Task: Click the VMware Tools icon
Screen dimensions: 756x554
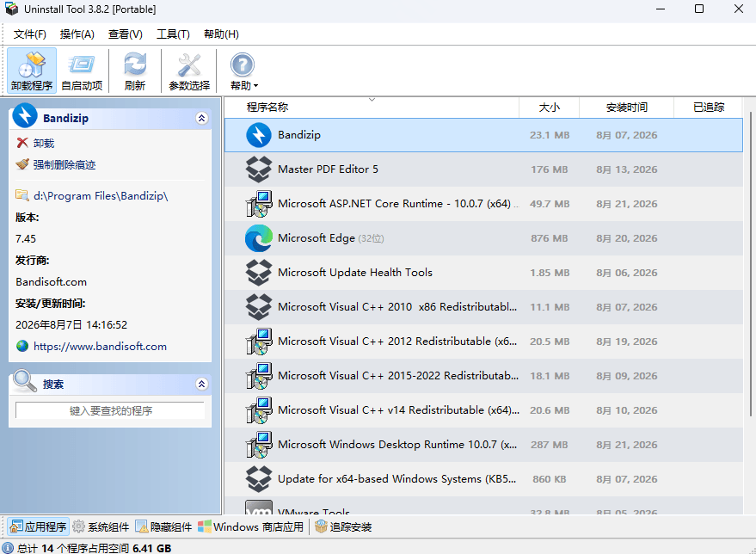Action: [259, 508]
